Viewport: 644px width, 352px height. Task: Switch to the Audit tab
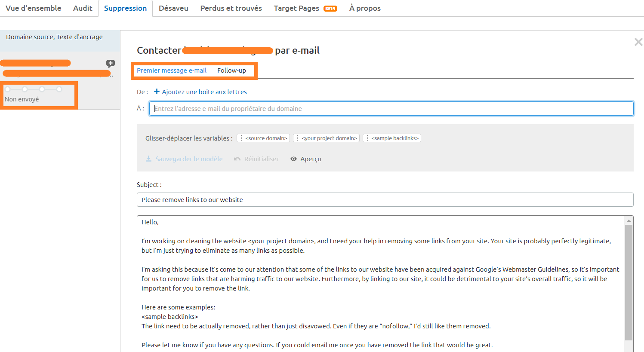[83, 8]
